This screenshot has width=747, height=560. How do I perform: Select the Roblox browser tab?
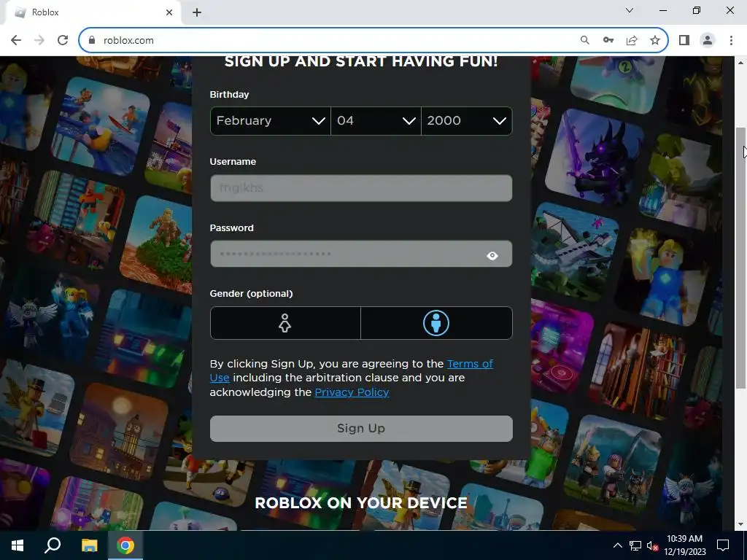click(x=93, y=13)
